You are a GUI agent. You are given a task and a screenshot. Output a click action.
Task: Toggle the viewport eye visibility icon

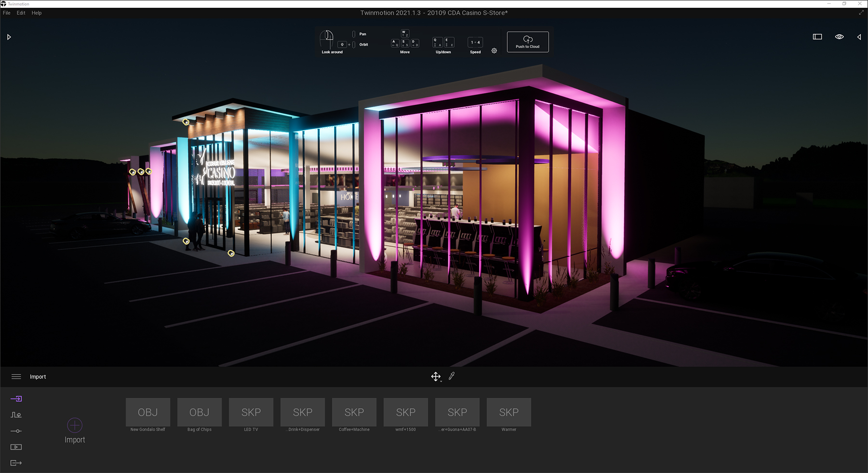coord(839,37)
